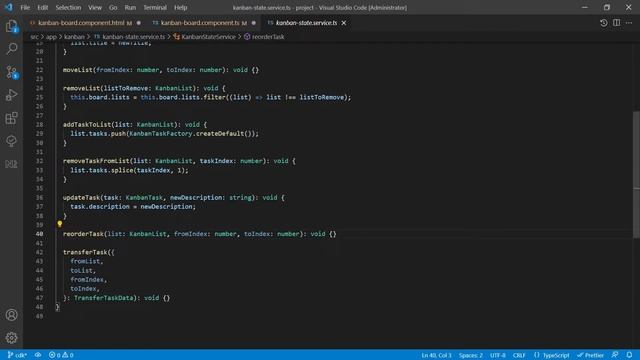Open More Actions ellipsis in editor toolbar
The height and width of the screenshot is (360, 640).
[x=629, y=23]
